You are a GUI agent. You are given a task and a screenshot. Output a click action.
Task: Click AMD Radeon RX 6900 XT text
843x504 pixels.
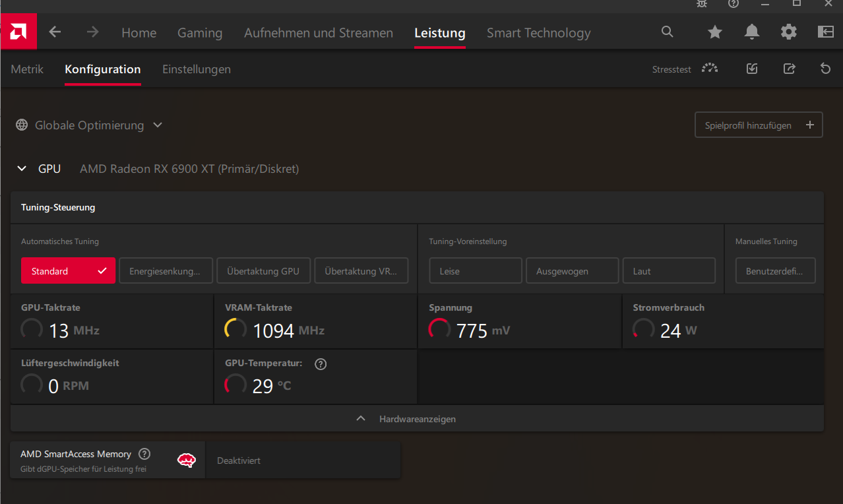(189, 169)
